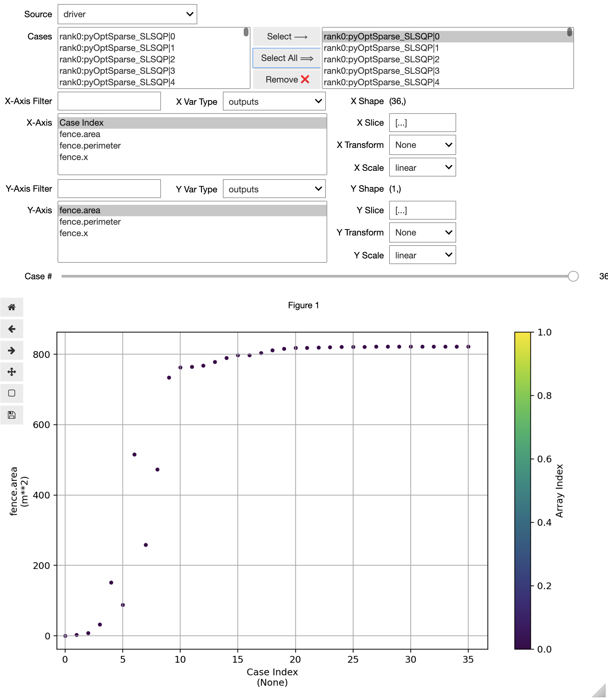Select fence.perimeter in Y-Axis list

tap(192, 222)
